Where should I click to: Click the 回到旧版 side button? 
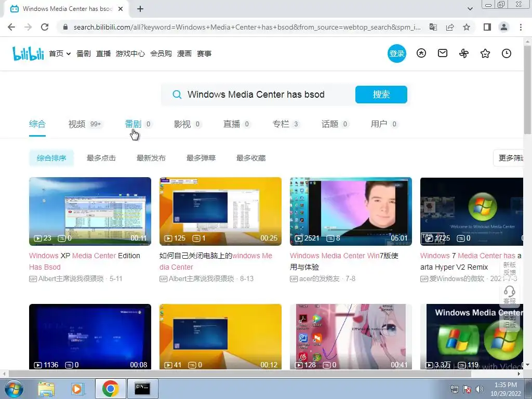click(509, 321)
